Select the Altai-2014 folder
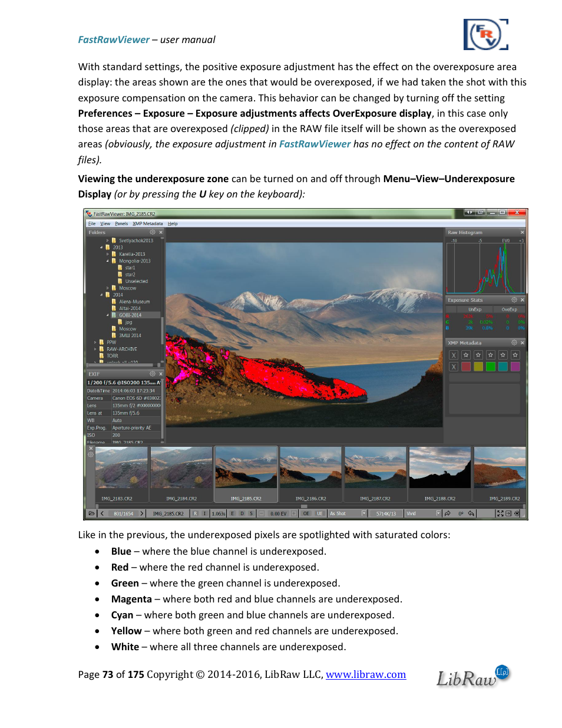 click(x=130, y=308)
